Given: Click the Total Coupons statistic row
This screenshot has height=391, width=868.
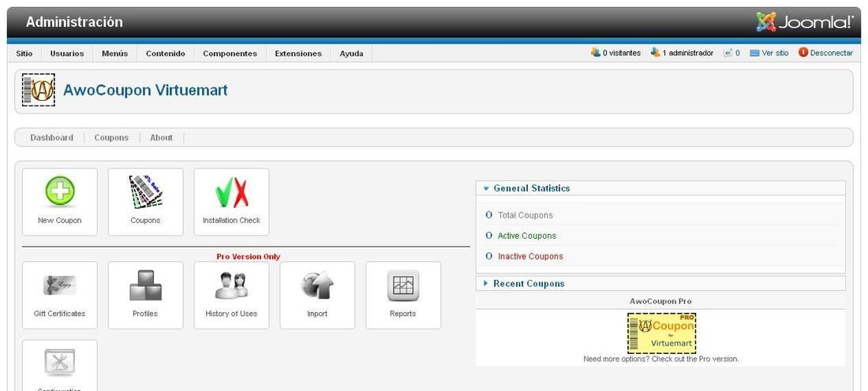Looking at the screenshot, I should click(x=660, y=215).
